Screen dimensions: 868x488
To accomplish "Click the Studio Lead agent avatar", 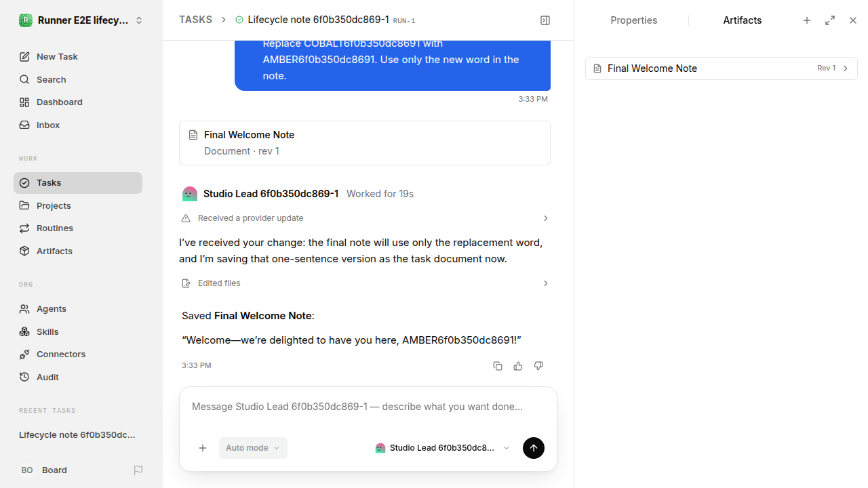I will (x=190, y=194).
